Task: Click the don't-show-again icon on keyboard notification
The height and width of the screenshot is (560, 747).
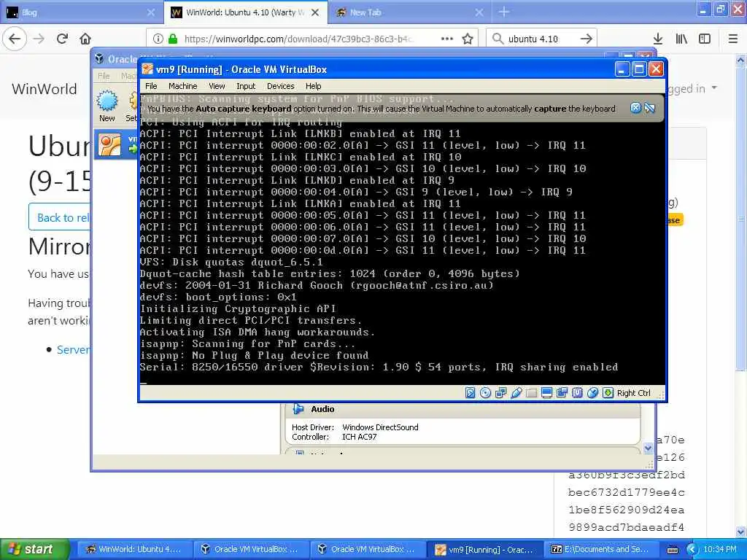Action: (650, 108)
